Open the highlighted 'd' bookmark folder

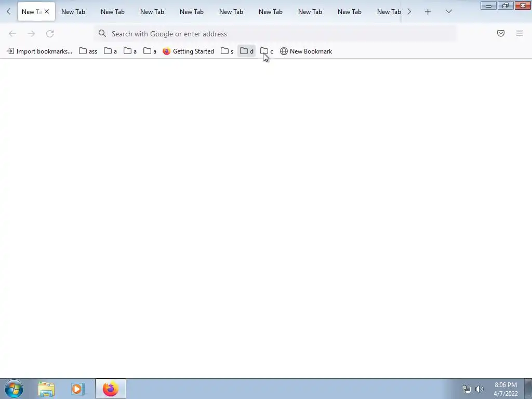[247, 51]
